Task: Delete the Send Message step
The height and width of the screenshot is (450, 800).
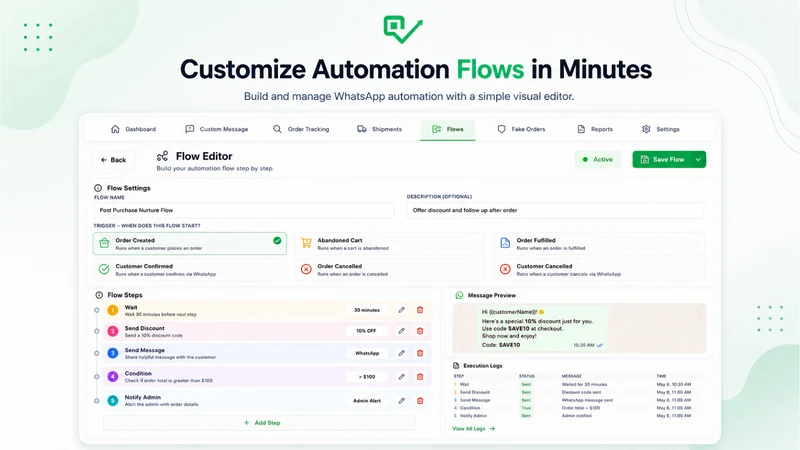Action: [420, 353]
